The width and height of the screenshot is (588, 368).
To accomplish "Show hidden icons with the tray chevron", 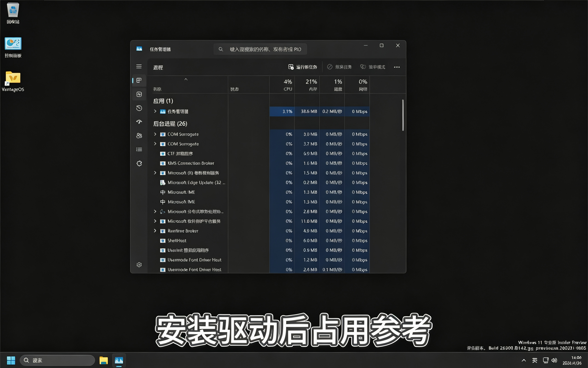I will click(x=524, y=360).
